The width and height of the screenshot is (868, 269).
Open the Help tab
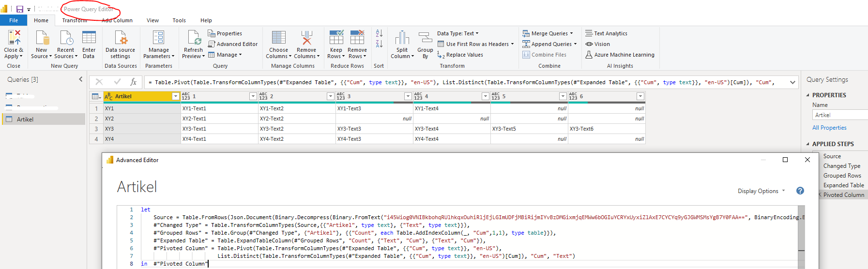pyautogui.click(x=206, y=20)
